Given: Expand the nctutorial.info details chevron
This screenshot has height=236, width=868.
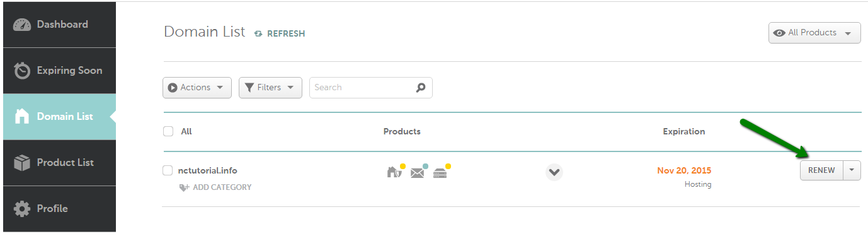Looking at the screenshot, I should click(x=554, y=172).
